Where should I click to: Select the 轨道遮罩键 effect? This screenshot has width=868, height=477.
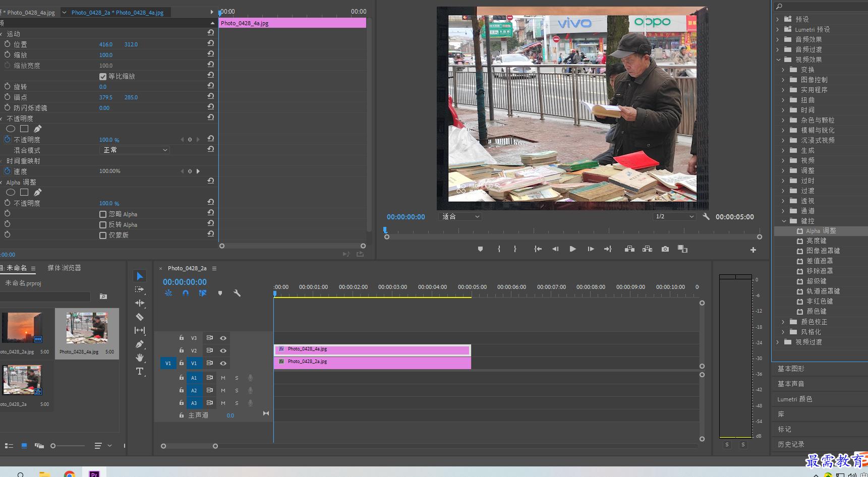click(x=823, y=291)
